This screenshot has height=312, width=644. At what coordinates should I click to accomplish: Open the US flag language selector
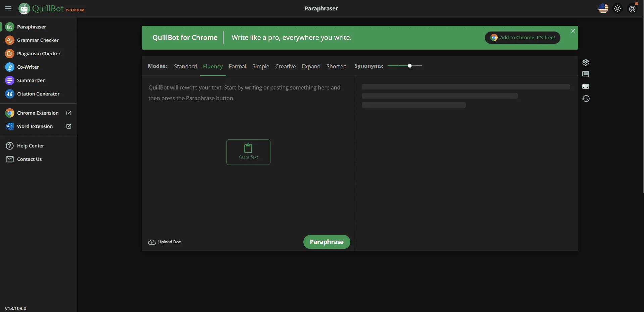tap(603, 8)
